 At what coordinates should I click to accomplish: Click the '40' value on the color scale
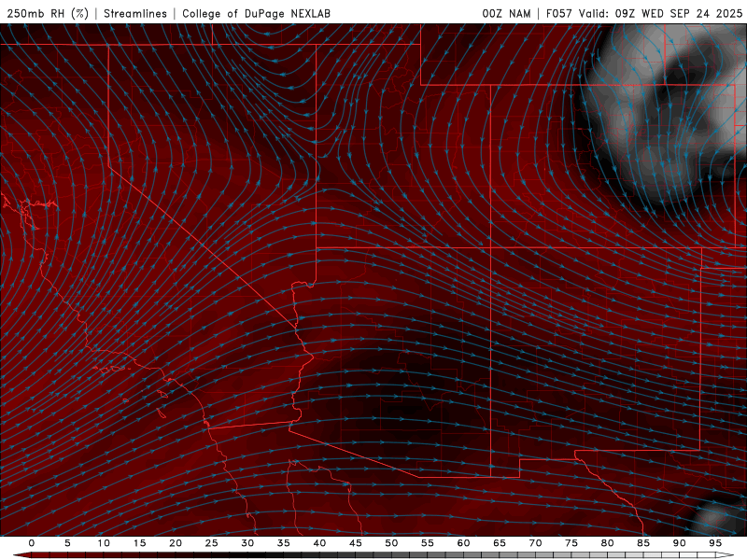pos(319,543)
